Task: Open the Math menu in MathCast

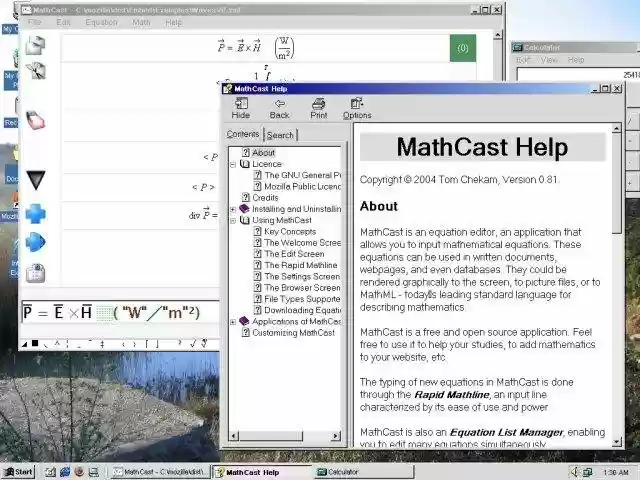Action: point(141,22)
